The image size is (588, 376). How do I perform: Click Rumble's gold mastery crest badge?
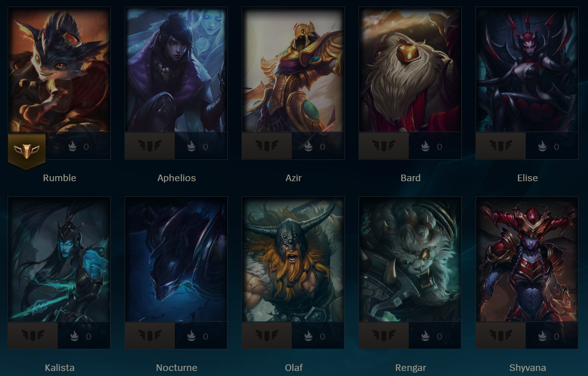(27, 150)
